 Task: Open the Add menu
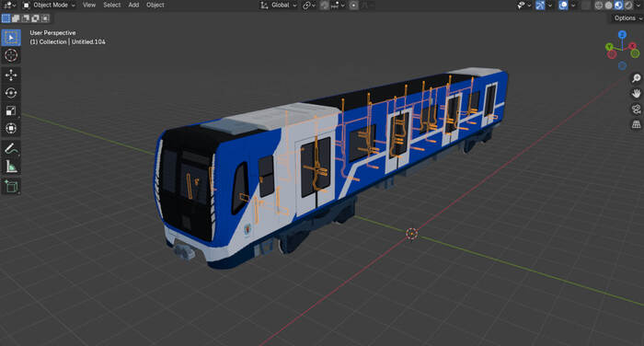(x=133, y=5)
